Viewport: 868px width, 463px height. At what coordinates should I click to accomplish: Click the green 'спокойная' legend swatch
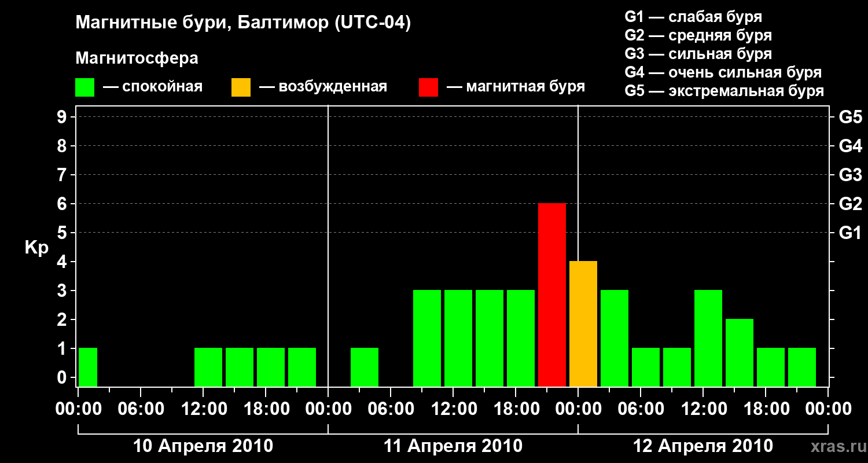coord(85,87)
